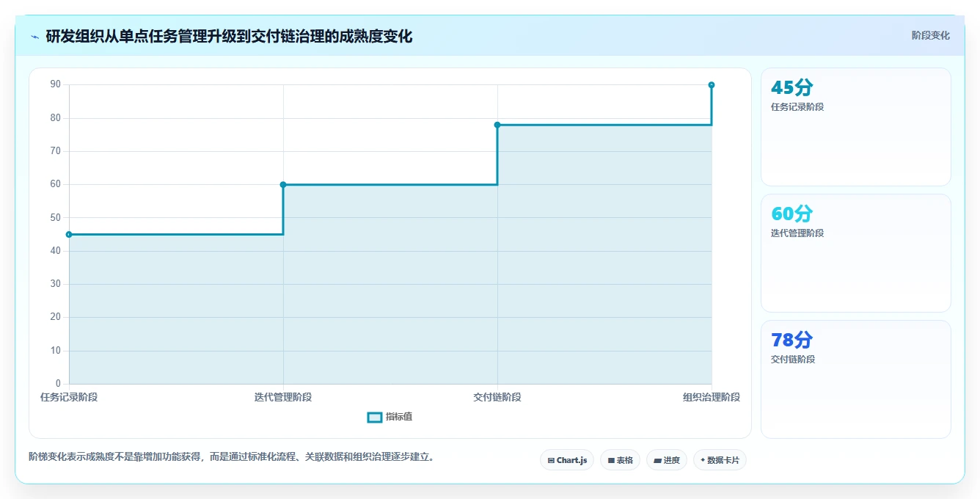
Task: Click the data point at value 78
Action: click(x=497, y=125)
